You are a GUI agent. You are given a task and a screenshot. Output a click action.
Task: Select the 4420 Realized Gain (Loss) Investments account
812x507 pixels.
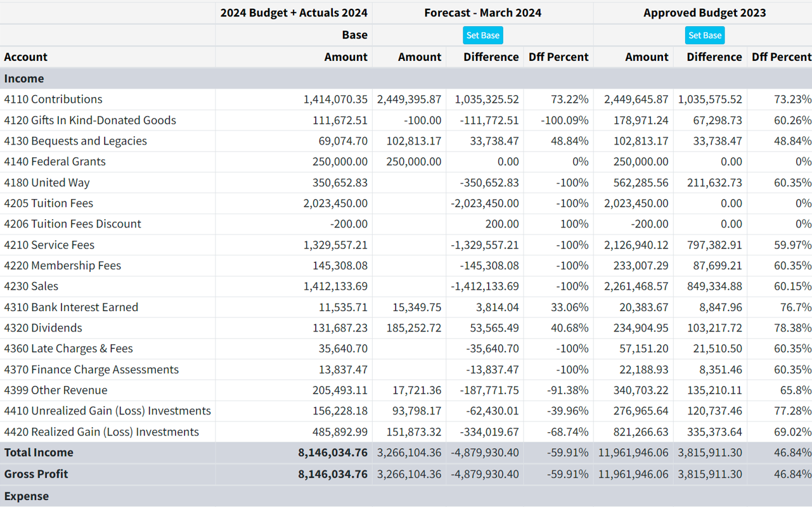tap(101, 432)
